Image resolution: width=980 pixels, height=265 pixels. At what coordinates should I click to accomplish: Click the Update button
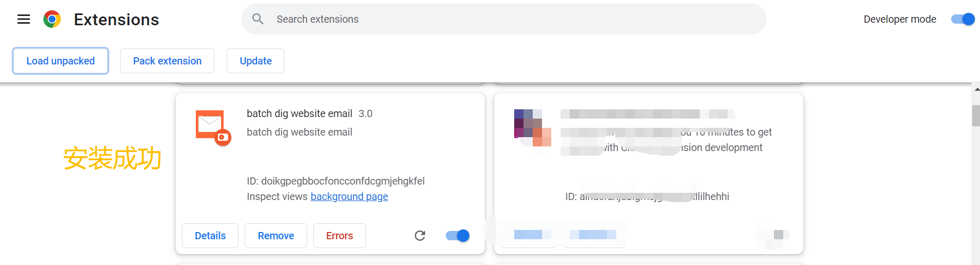tap(256, 61)
